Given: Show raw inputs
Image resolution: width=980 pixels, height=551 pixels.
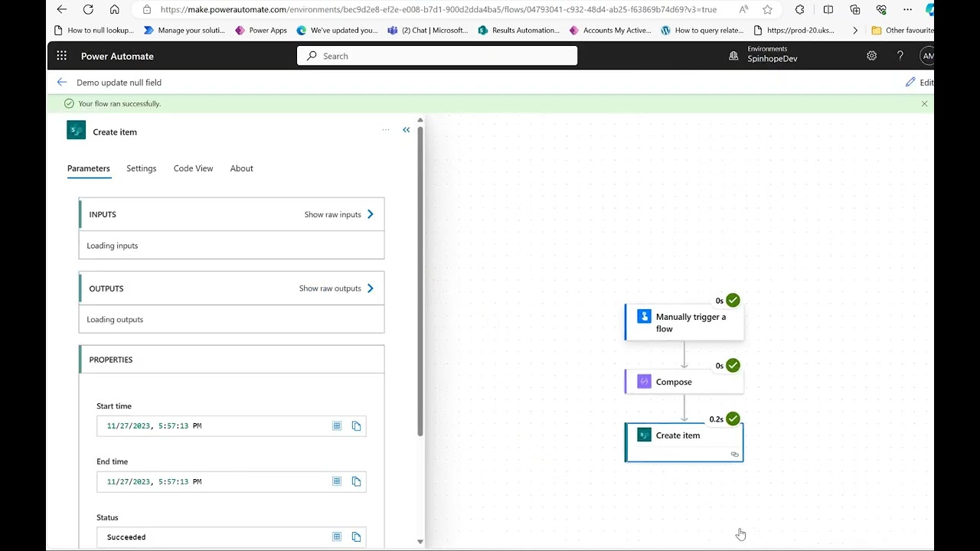Looking at the screenshot, I should point(339,214).
